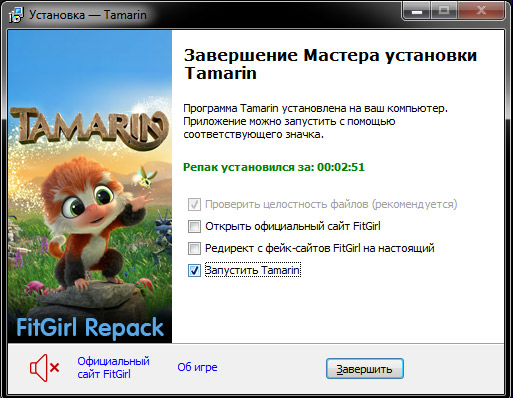Maximize the installer window

[444, 12]
